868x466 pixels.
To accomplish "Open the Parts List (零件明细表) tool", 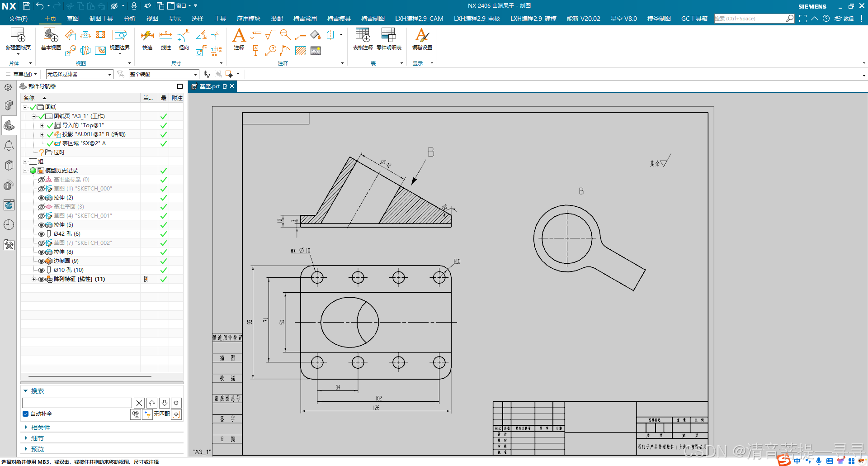I will [389, 35].
